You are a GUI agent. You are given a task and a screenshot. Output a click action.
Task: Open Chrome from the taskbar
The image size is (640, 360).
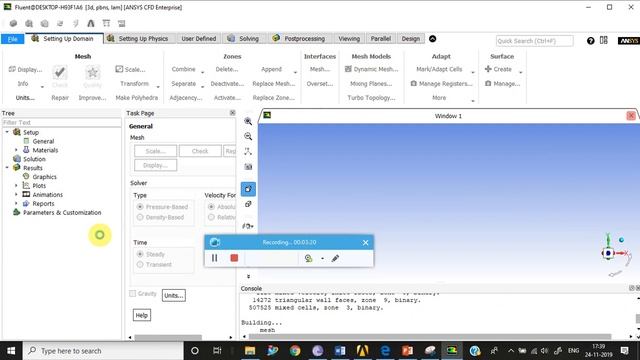295,351
